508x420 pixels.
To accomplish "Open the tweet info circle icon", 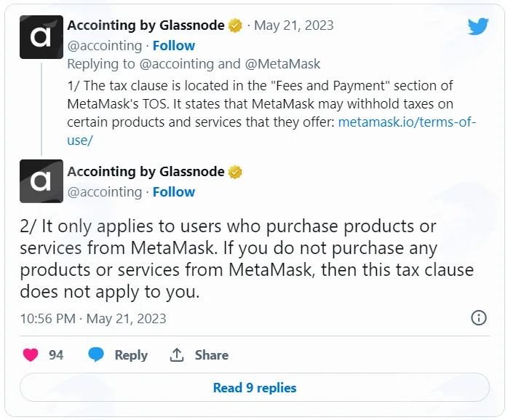I will click(478, 317).
